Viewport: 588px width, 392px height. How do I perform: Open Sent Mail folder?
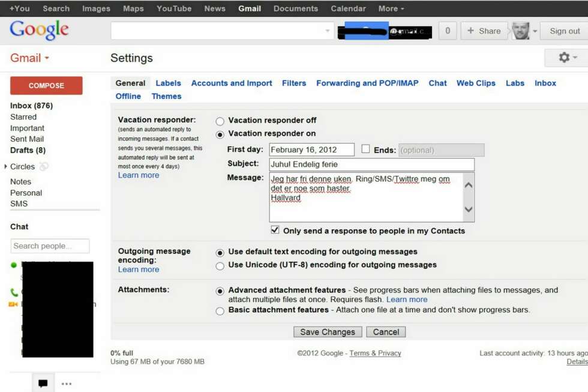(27, 139)
